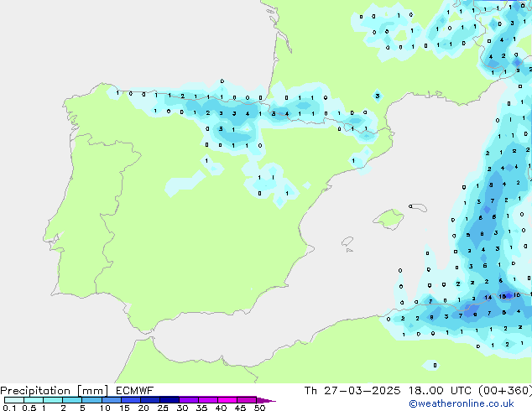The height and width of the screenshot is (411, 532).
Task: Click the 45–50 mm legend color swatch
Action: (247, 400)
